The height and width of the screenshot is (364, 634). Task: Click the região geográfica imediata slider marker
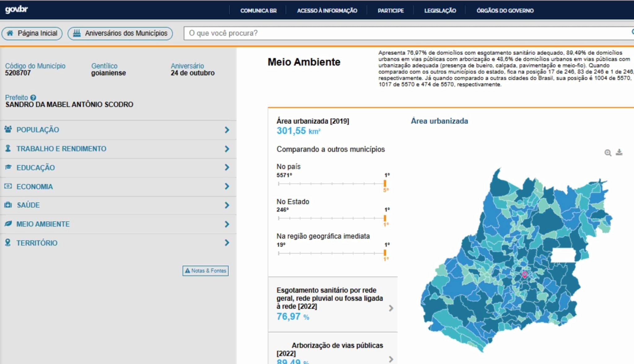[x=385, y=253]
